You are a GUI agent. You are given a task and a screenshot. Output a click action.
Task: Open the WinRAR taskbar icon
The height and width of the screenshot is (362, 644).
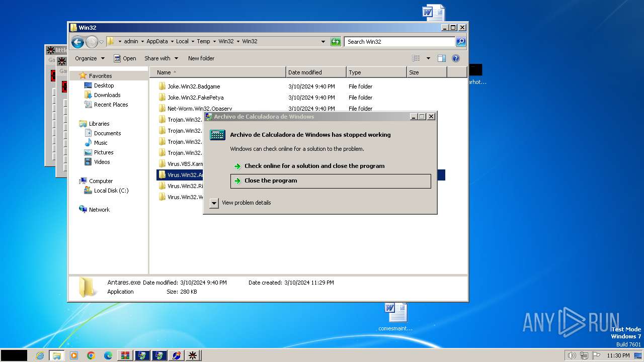(125, 355)
